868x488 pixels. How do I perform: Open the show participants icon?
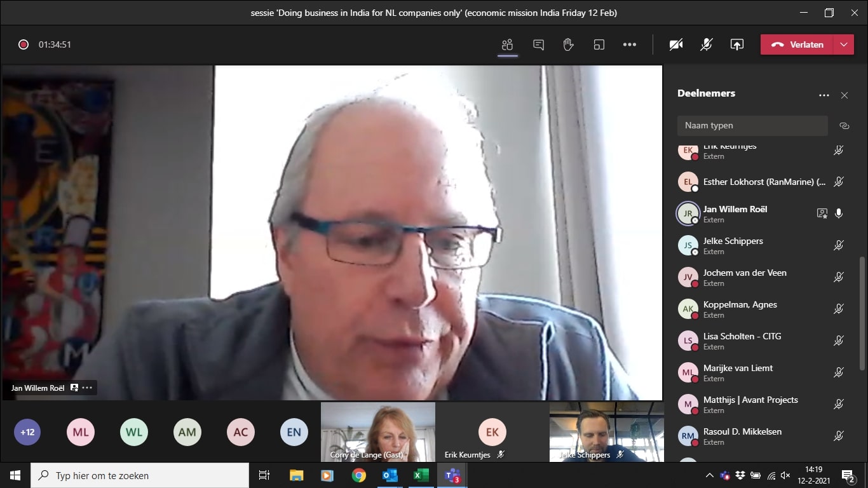coord(507,44)
